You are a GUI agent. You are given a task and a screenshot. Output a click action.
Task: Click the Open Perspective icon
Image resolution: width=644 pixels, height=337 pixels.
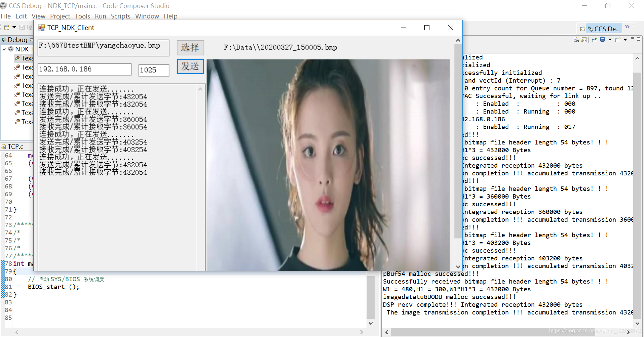coord(582,29)
